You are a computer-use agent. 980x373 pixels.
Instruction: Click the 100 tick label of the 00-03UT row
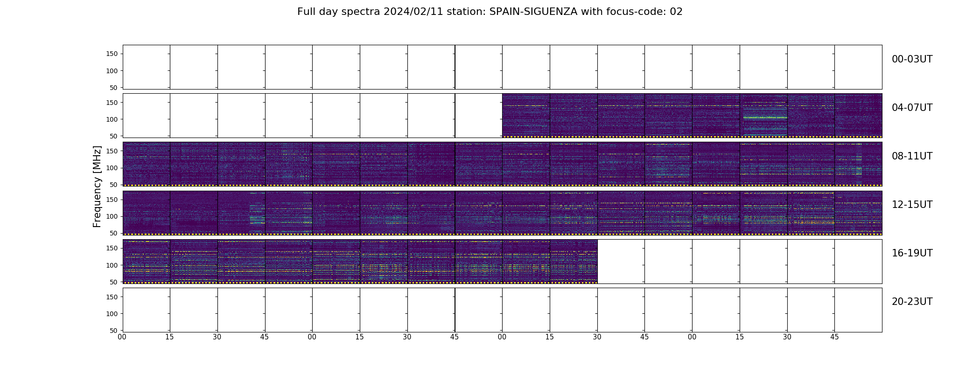[112, 71]
